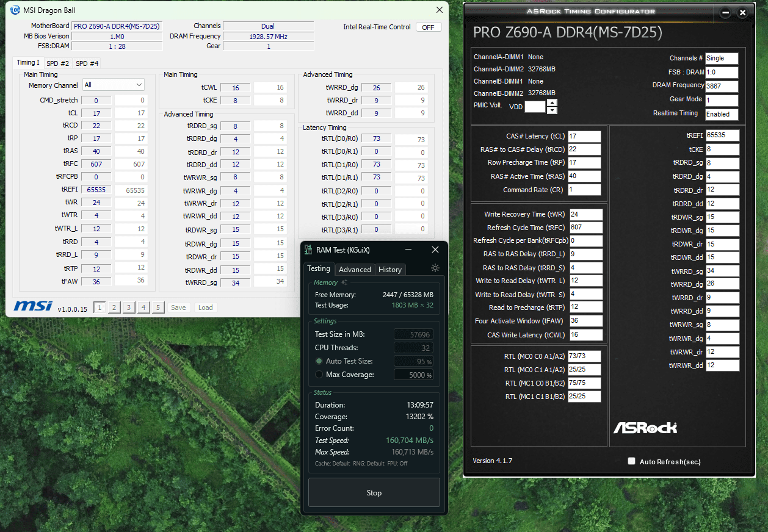Click the MSI logo in Dragon Ball window

point(33,306)
